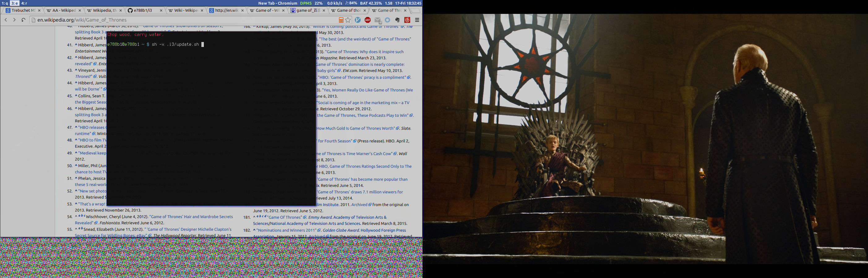Close the active Game of Thrones tab
868x278 pixels.
(x=405, y=11)
